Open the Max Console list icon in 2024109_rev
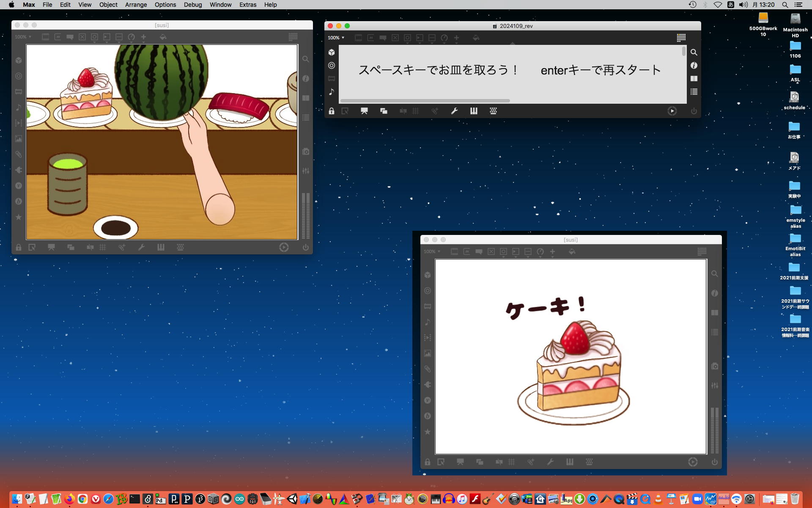The width and height of the screenshot is (812, 508). (694, 92)
